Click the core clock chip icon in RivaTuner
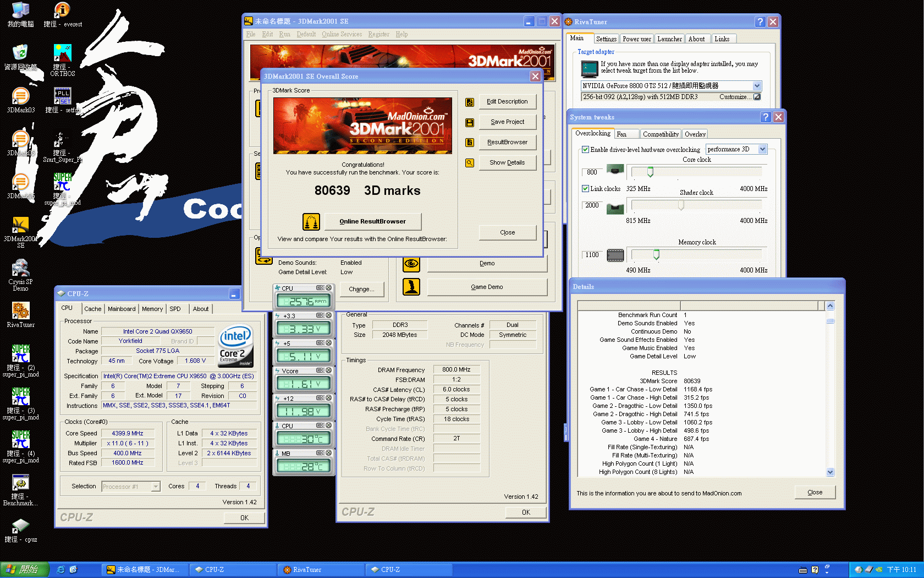 click(615, 169)
